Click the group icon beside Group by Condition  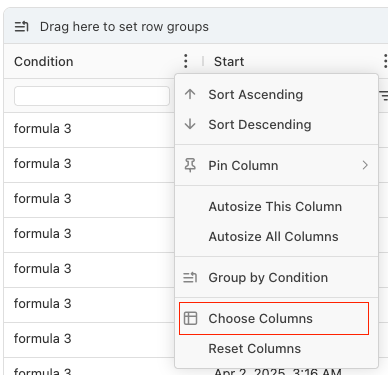pos(190,277)
